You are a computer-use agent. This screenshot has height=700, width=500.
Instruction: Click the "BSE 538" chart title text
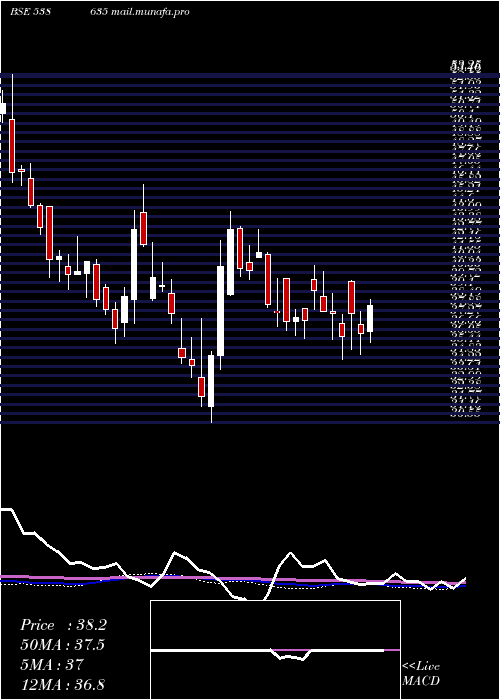point(30,12)
